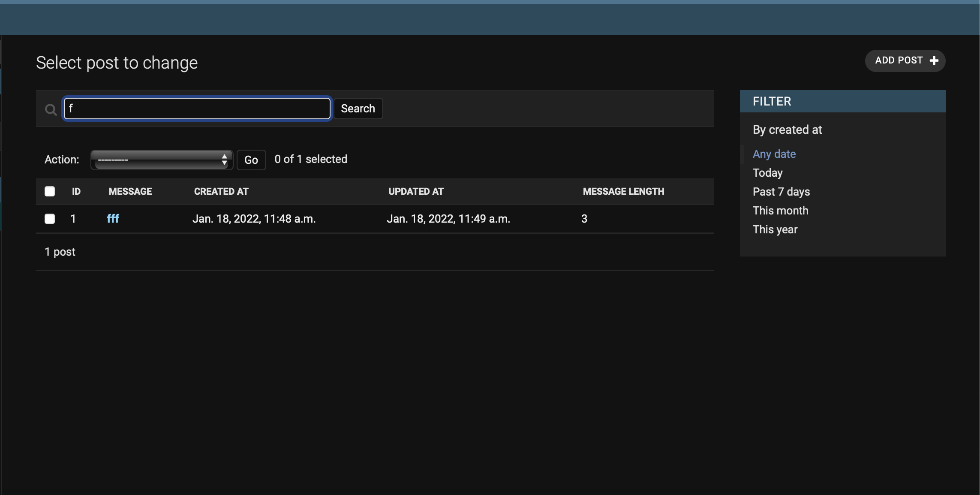The height and width of the screenshot is (495, 980).
Task: Check the checkbox for post 1
Action: (50, 219)
